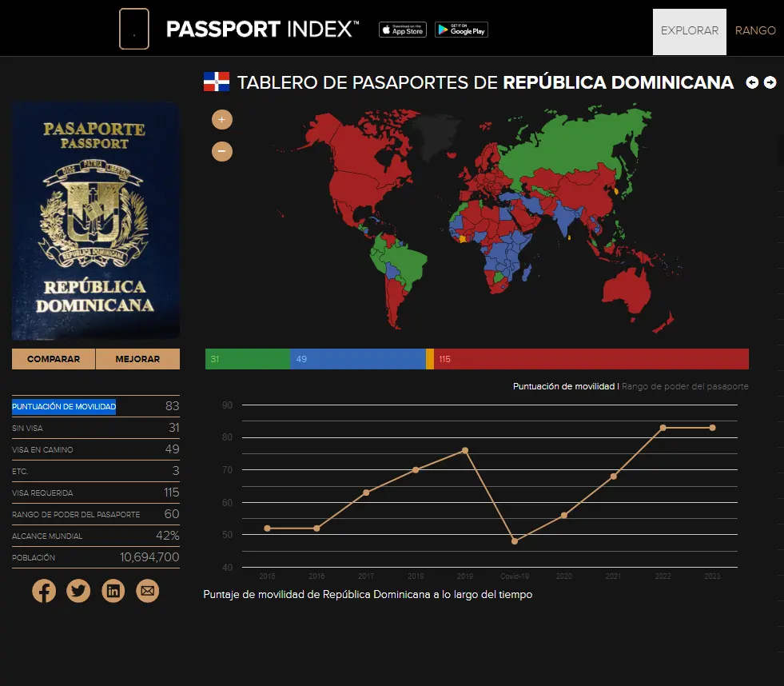Zoom out the map with minus button
Screen dimensions: 784x686
click(222, 150)
